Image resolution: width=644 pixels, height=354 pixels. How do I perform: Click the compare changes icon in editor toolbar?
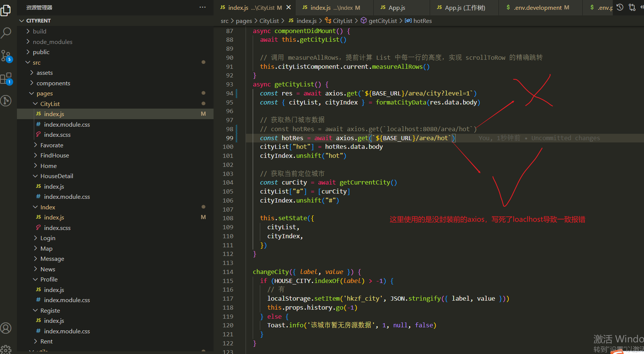pyautogui.click(x=632, y=7)
